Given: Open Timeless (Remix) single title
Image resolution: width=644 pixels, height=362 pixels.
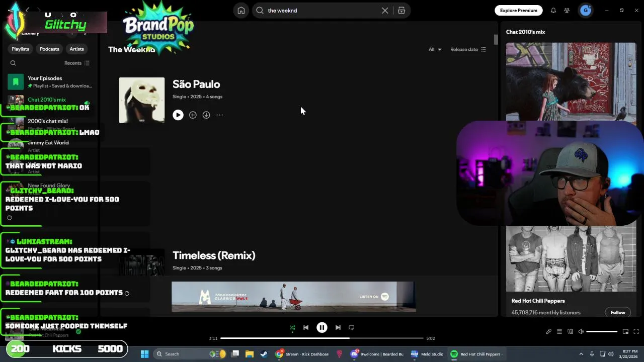Looking at the screenshot, I should (214, 255).
